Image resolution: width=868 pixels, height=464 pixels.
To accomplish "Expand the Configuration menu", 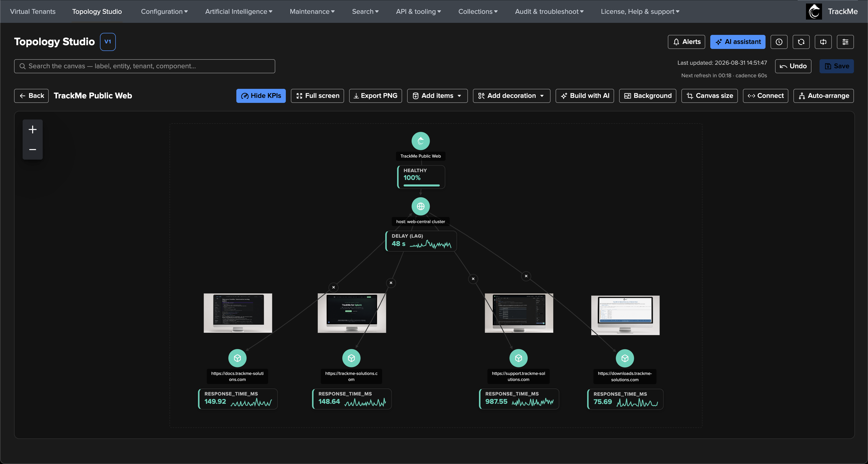I will pyautogui.click(x=165, y=12).
